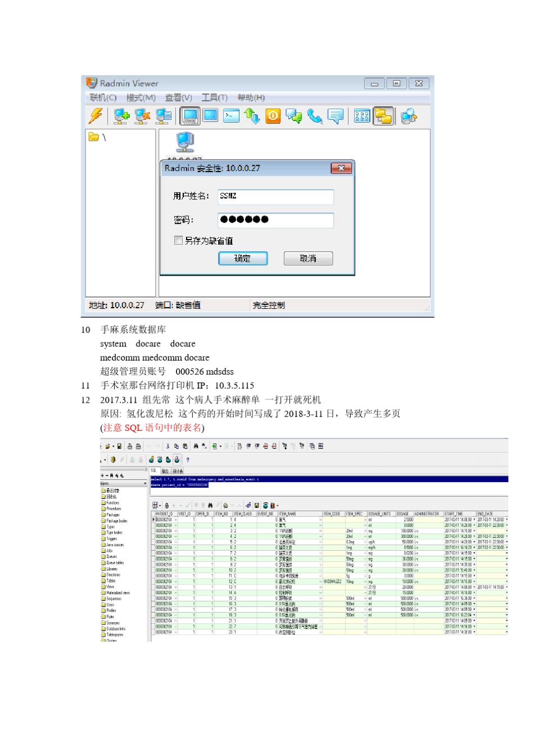Open connection properties computer icon
534x756 pixels.
[163, 116]
